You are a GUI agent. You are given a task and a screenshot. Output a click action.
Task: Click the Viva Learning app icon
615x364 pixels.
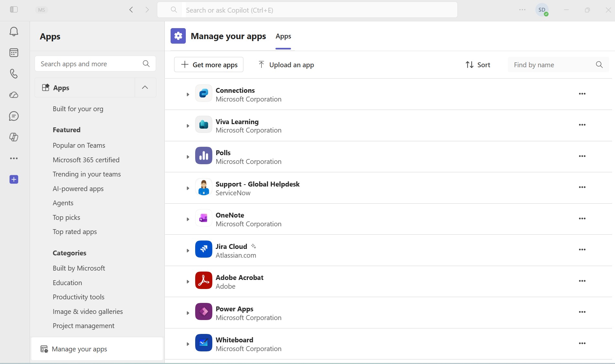(x=204, y=124)
